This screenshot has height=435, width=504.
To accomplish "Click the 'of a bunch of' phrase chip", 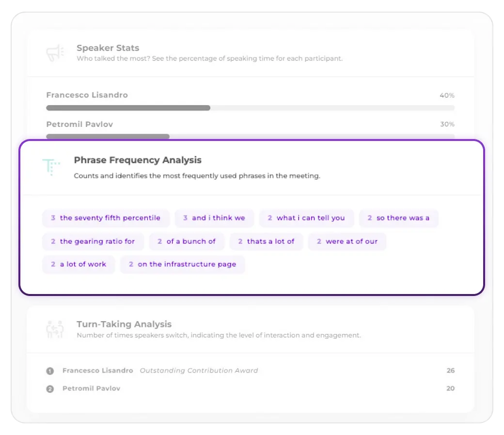I will (187, 241).
